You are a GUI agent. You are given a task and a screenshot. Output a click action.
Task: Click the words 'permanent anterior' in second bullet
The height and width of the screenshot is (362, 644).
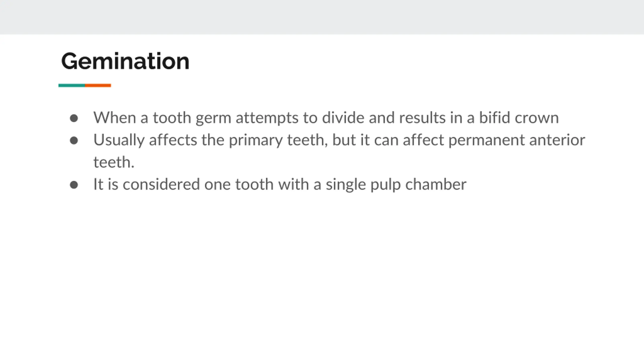point(517,140)
